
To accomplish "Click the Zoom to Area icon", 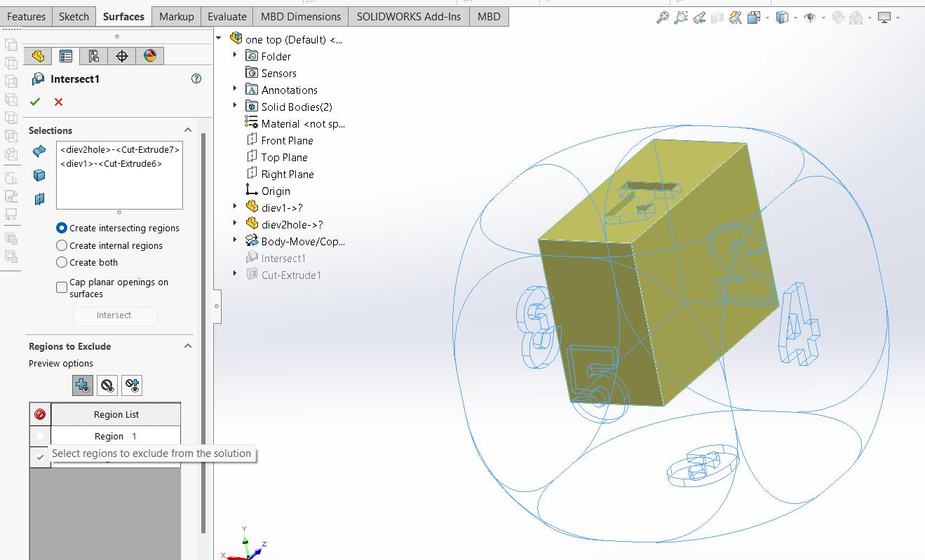I will [x=680, y=18].
